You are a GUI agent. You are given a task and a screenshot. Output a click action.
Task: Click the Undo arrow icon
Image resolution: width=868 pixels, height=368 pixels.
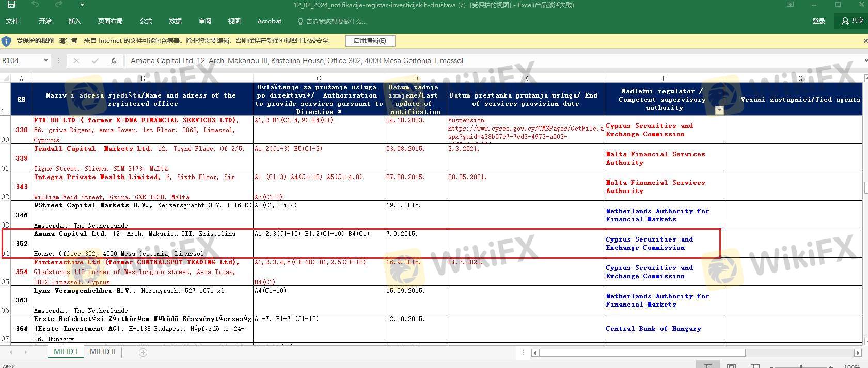[35, 5]
